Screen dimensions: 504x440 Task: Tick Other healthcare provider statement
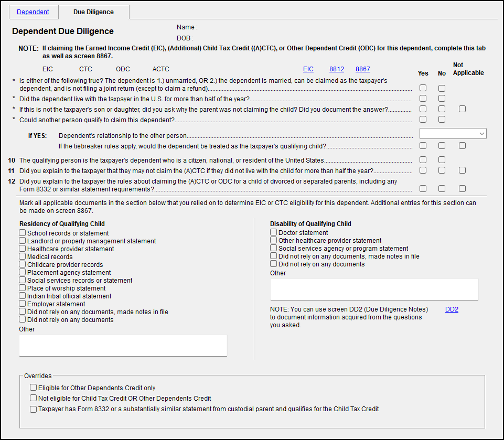[274, 240]
